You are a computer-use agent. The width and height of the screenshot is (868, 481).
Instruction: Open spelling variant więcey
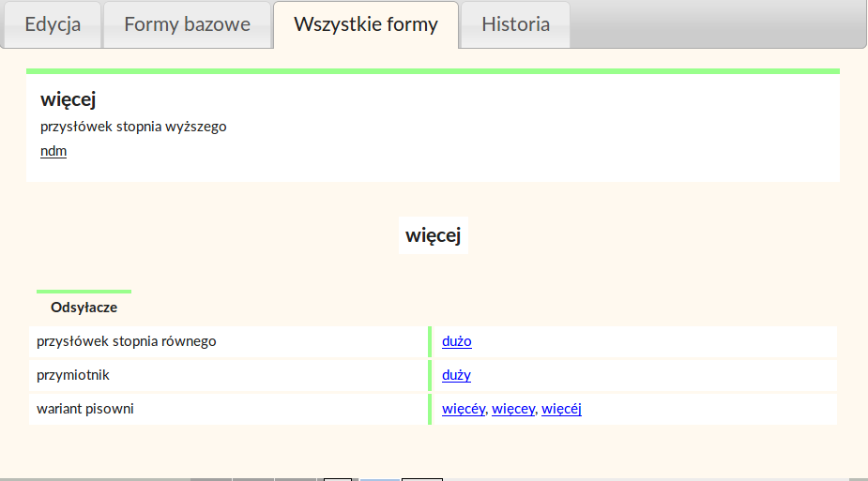pos(513,409)
